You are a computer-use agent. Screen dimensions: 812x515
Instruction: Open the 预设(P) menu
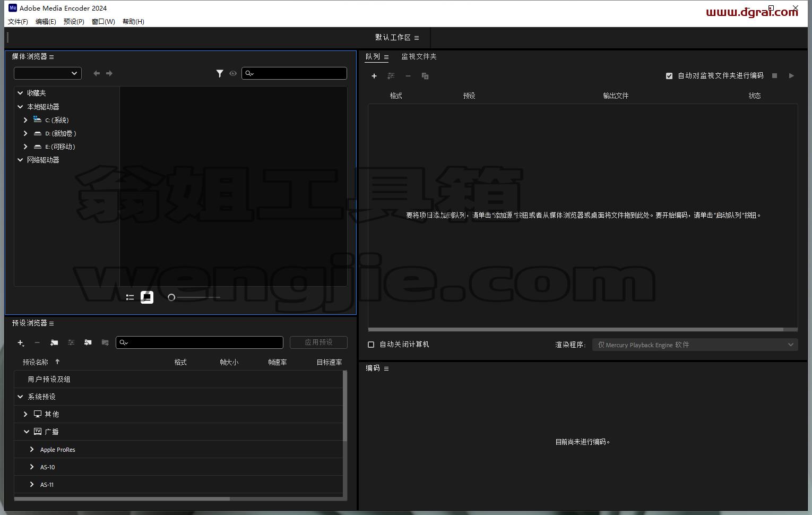[74, 22]
